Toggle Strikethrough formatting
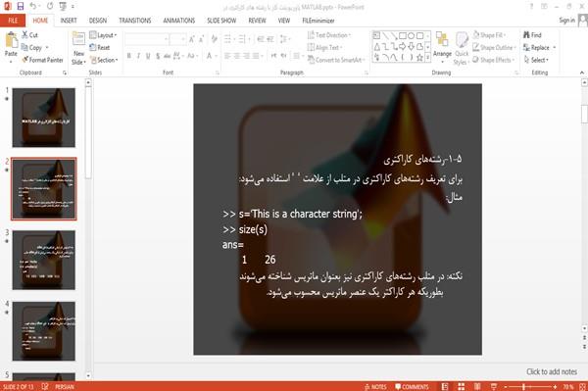The height and width of the screenshot is (391, 588). tap(168, 56)
